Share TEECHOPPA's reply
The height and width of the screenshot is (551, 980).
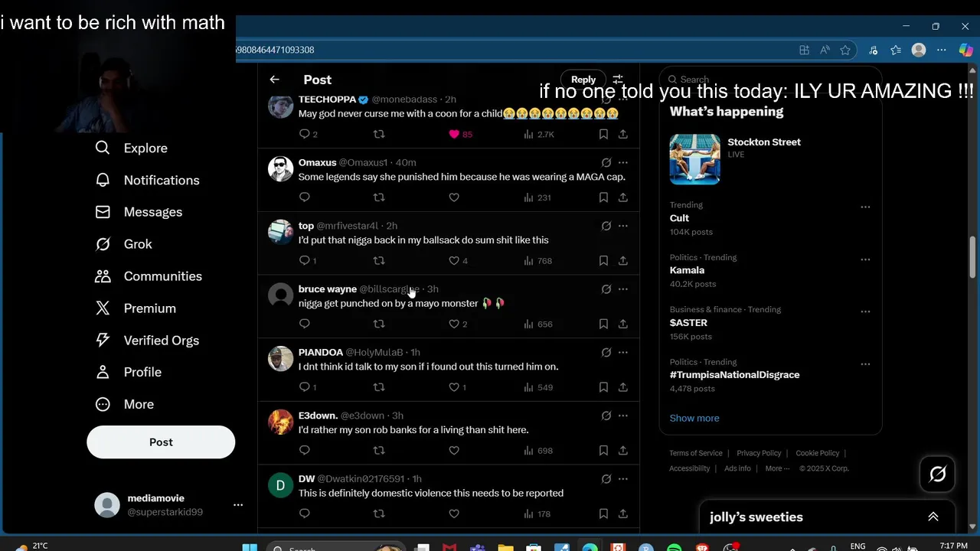[x=623, y=134]
